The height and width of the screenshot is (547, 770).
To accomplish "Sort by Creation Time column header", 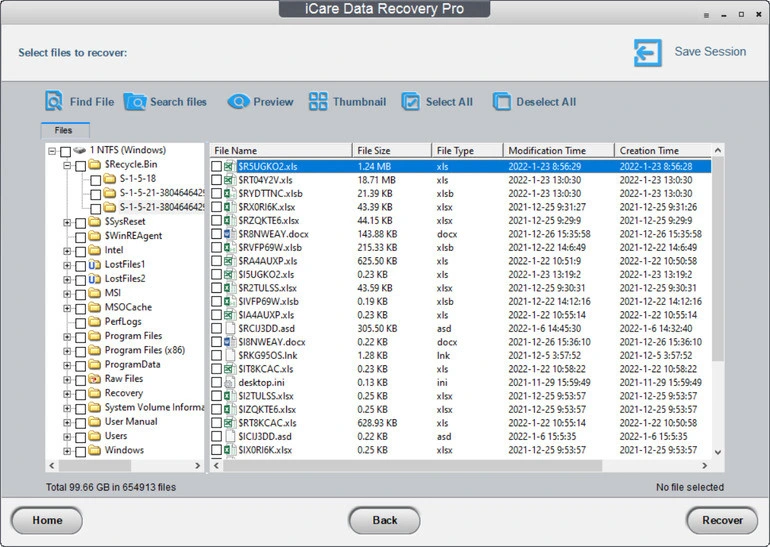I will coord(662,151).
